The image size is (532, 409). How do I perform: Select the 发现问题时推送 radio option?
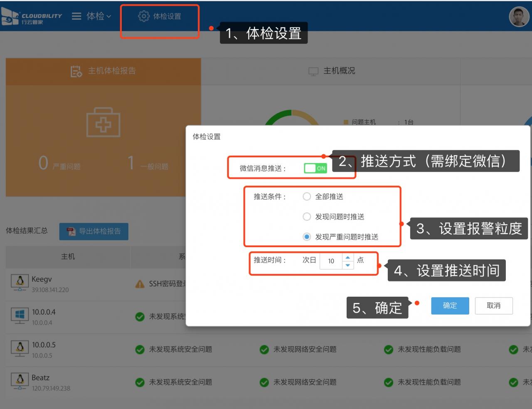[x=307, y=216]
